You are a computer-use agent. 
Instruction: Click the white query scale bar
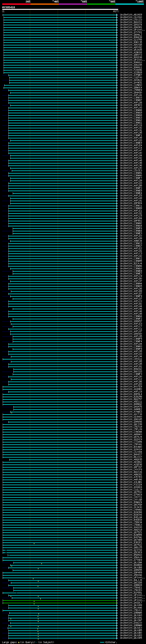click(60, 10)
